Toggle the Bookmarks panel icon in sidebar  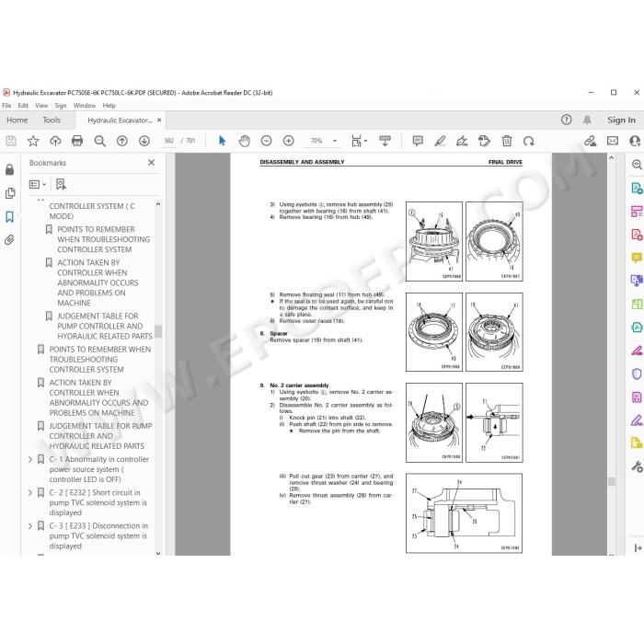point(9,216)
